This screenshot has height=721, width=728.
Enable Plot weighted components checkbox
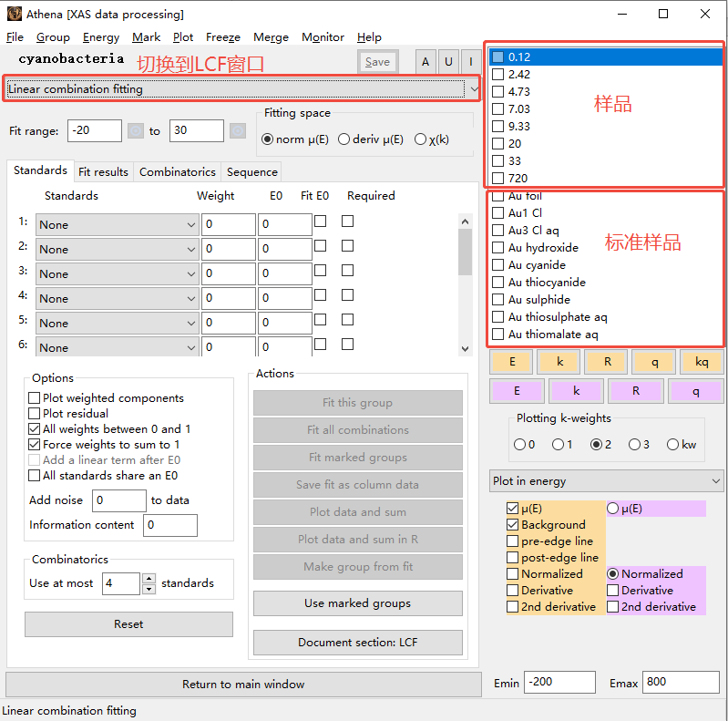35,398
